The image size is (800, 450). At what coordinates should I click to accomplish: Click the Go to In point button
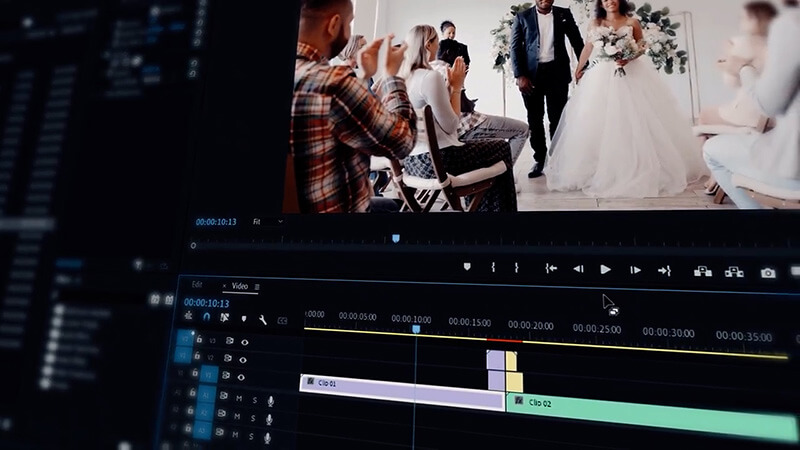[x=551, y=268]
